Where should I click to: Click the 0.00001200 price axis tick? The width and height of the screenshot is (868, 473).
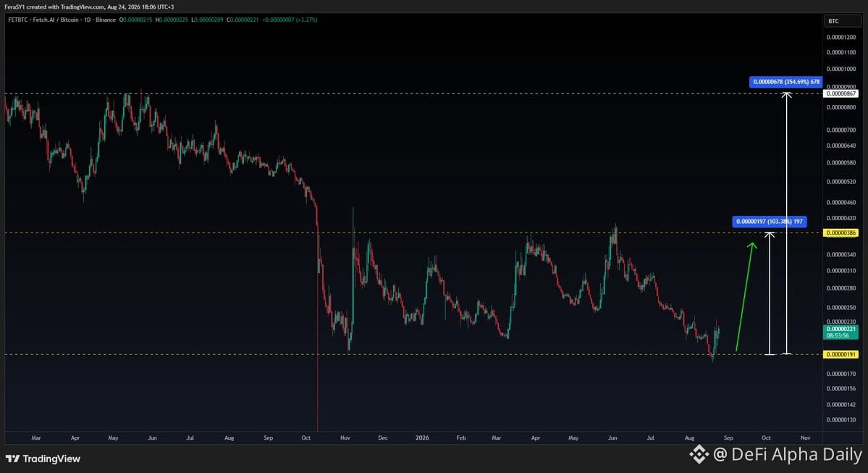(x=841, y=38)
